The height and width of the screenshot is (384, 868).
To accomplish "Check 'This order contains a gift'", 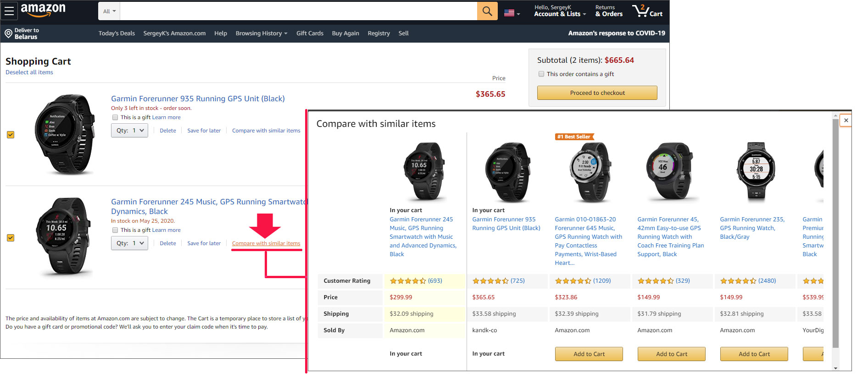I will [x=541, y=74].
